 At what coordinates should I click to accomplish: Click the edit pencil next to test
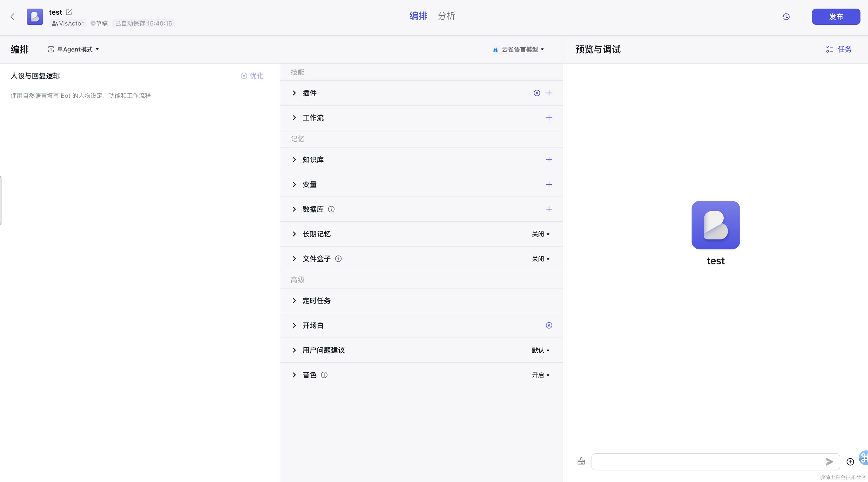point(69,12)
